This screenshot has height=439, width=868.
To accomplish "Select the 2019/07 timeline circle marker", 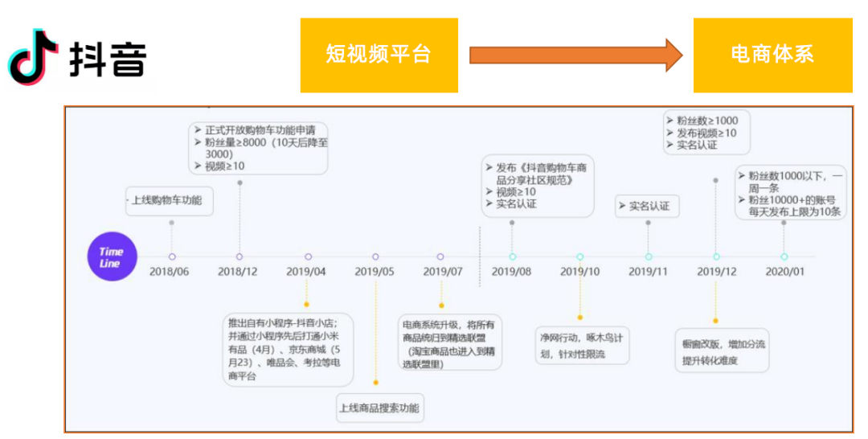I will coord(440,256).
